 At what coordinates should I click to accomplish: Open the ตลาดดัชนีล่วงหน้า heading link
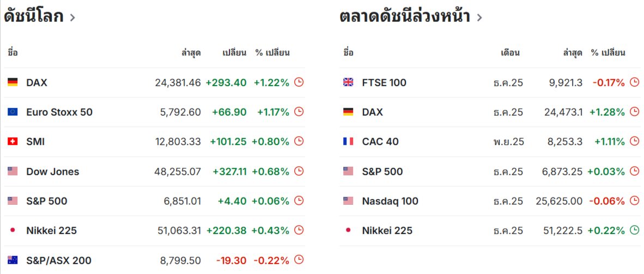point(404,16)
